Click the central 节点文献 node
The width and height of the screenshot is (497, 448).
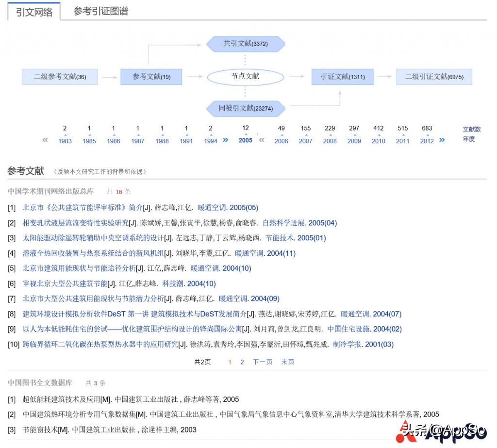click(245, 77)
